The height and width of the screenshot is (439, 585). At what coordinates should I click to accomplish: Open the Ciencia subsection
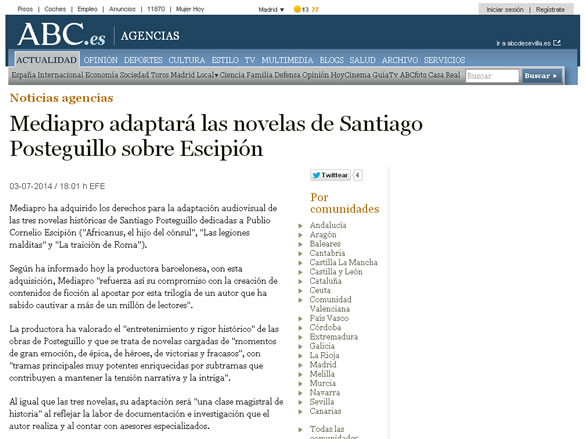(x=232, y=75)
